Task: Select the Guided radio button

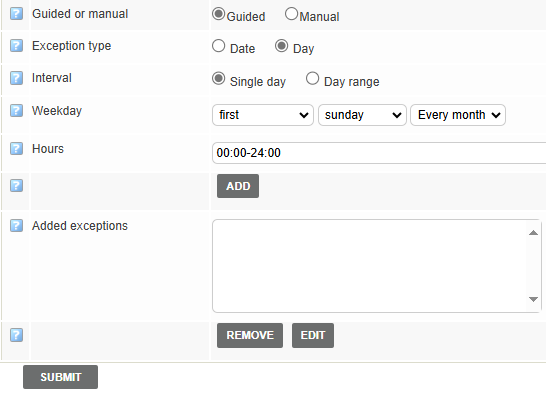Action: coord(218,14)
